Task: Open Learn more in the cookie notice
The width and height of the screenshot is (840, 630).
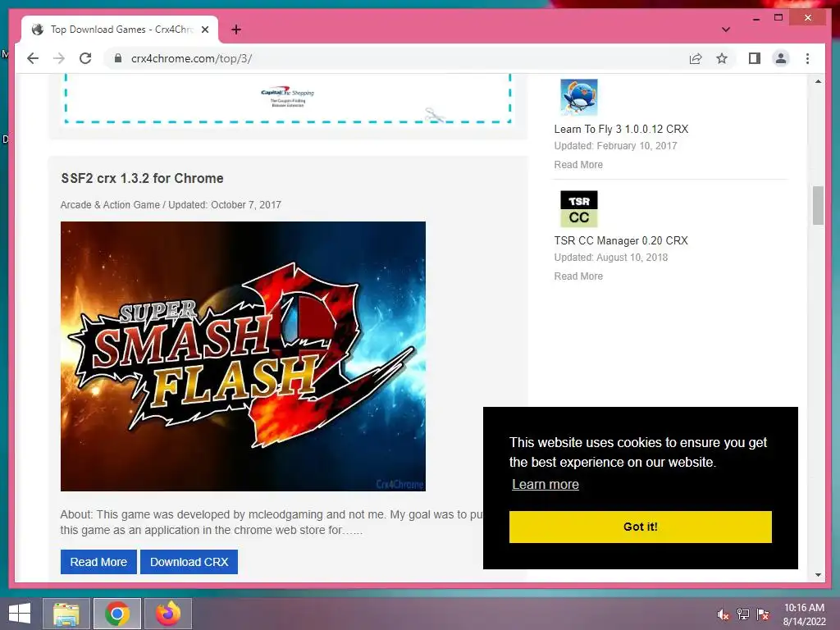Action: [546, 484]
